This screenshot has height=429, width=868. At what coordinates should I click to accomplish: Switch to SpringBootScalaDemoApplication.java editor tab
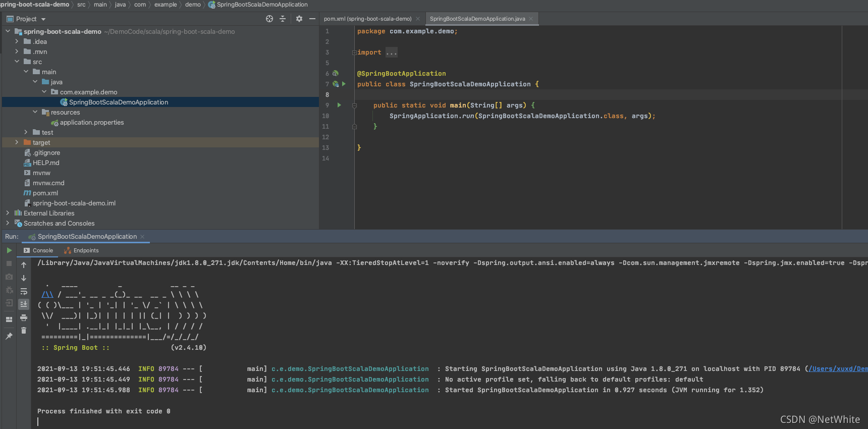[477, 19]
